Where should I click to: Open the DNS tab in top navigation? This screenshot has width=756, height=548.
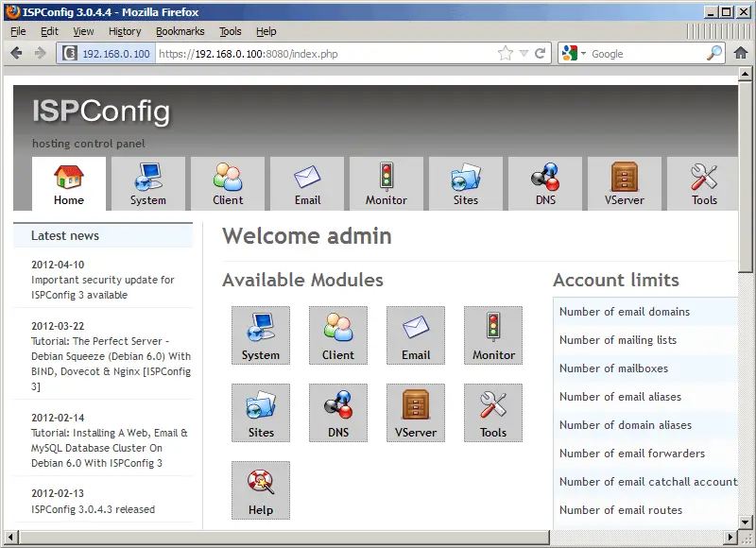coord(545,183)
